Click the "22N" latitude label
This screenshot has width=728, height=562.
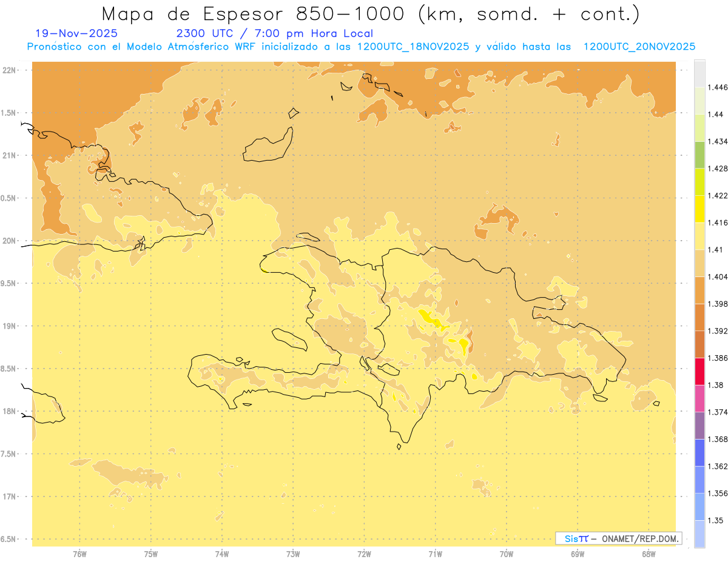pyautogui.click(x=9, y=70)
